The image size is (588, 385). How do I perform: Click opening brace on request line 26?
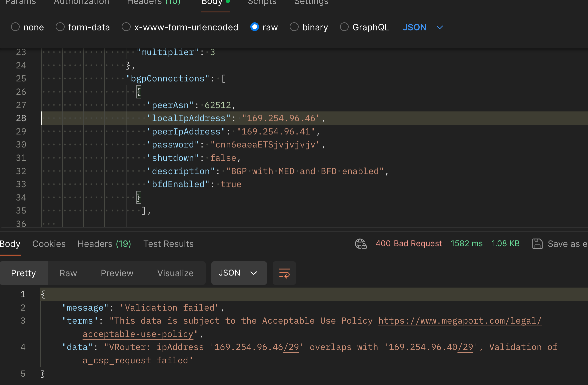139,92
